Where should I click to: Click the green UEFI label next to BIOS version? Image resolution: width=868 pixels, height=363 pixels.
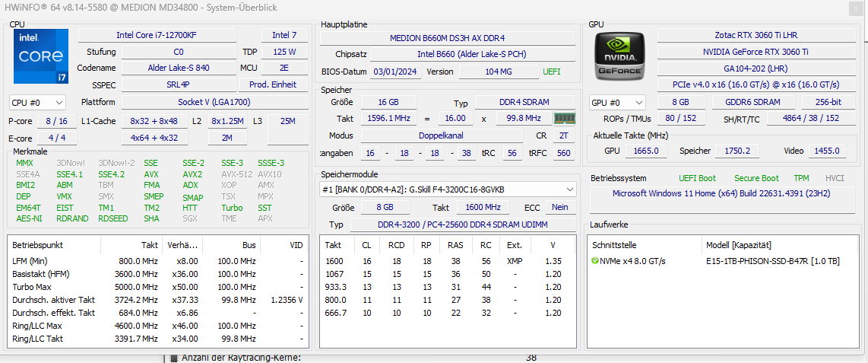[x=551, y=72]
